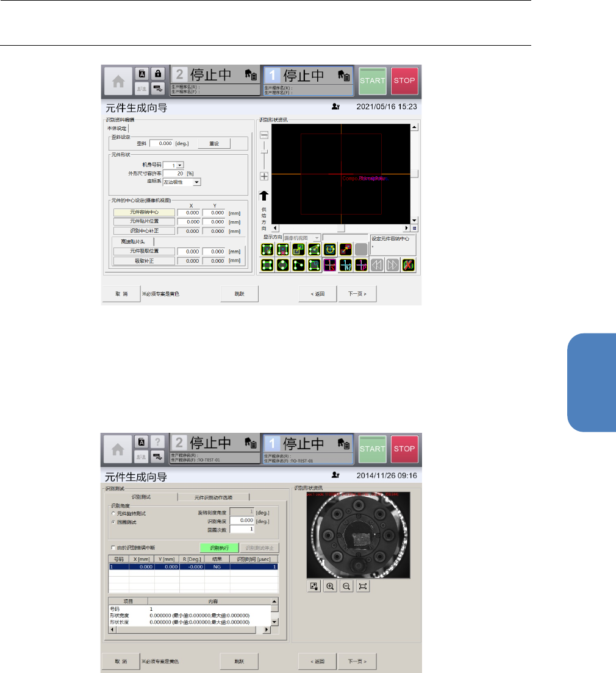Open the 机身号码 dropdown
The width and height of the screenshot is (616, 673).
(180, 165)
